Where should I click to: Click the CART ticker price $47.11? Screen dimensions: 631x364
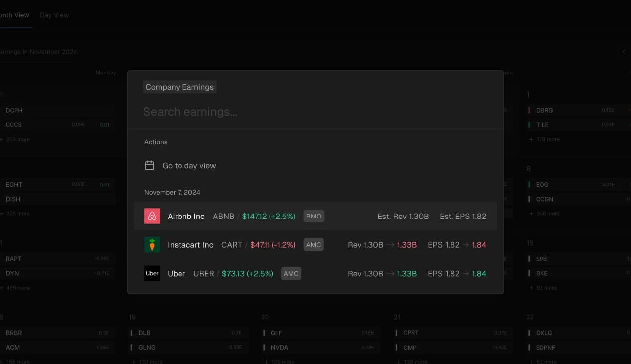[272, 245]
